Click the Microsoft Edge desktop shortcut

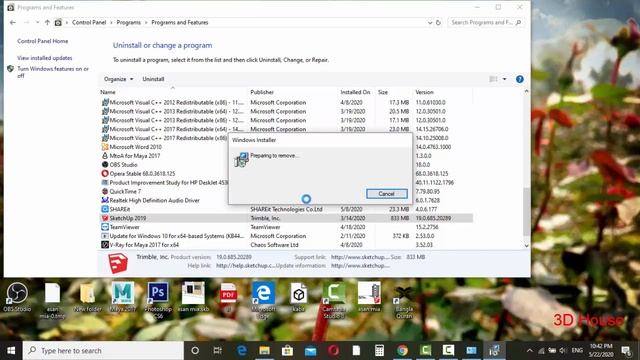(x=263, y=300)
